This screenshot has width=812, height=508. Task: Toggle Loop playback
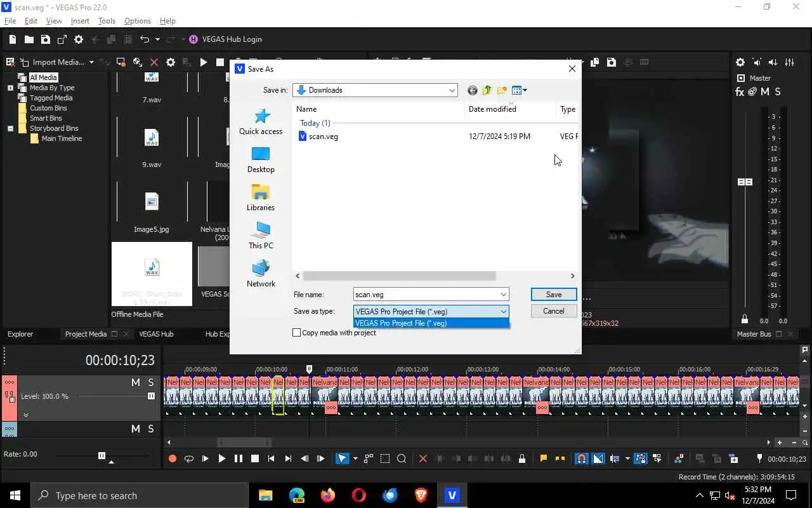click(188, 458)
